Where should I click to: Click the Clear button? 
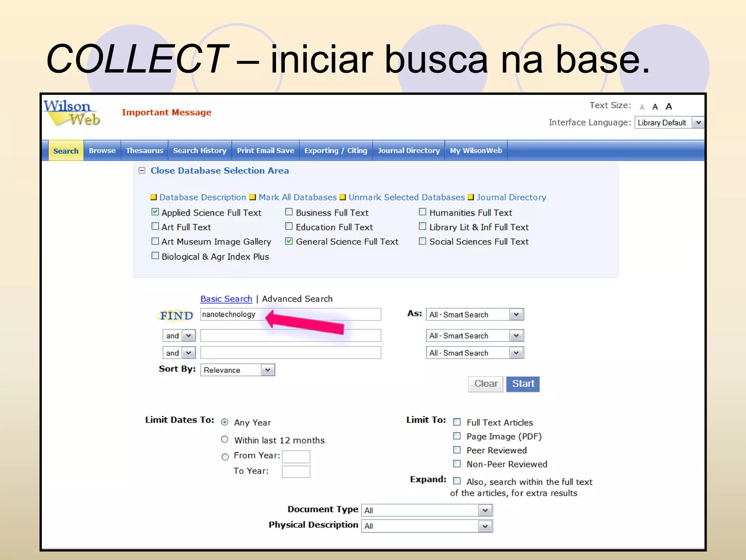pyautogui.click(x=486, y=384)
